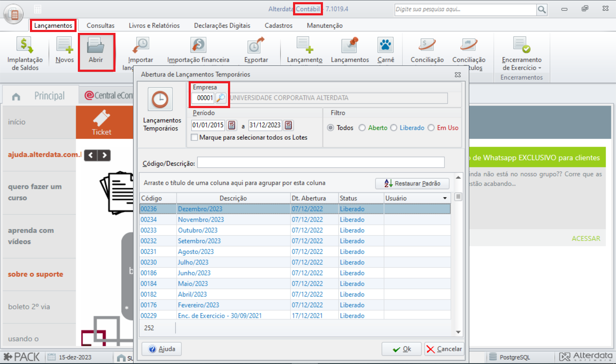Open the Declarações Digitais tab
Screen dimensions: 616x364
pyautogui.click(x=222, y=26)
